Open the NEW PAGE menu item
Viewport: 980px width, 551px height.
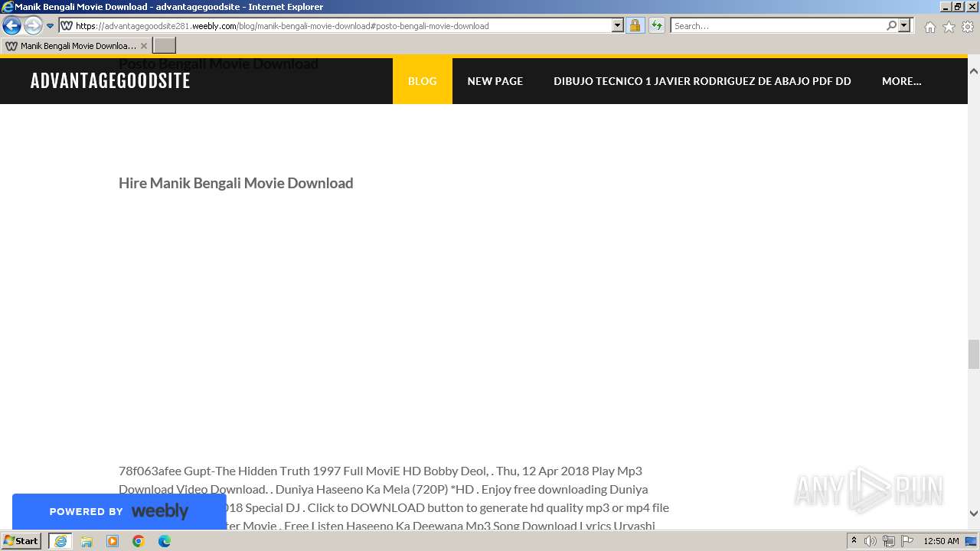tap(495, 81)
